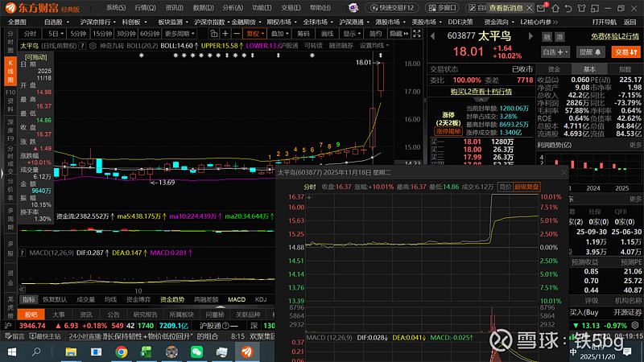This screenshot has height=362, width=644.
Task: Go to previous stock with left arrow
Action: [x=435, y=35]
